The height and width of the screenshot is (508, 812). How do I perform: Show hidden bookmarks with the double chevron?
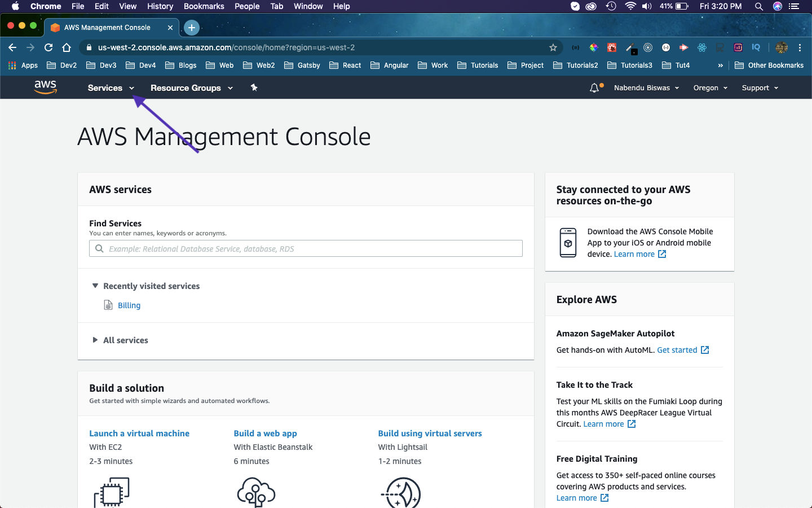click(x=720, y=65)
